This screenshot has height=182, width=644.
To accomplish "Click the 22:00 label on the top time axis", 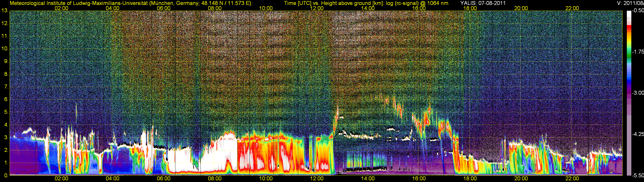I will [x=572, y=8].
